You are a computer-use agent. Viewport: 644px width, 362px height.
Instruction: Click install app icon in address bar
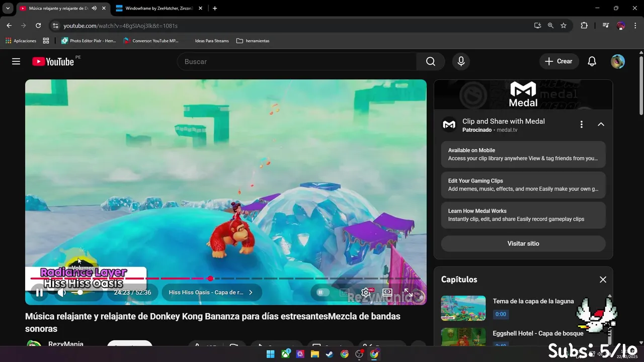click(537, 26)
